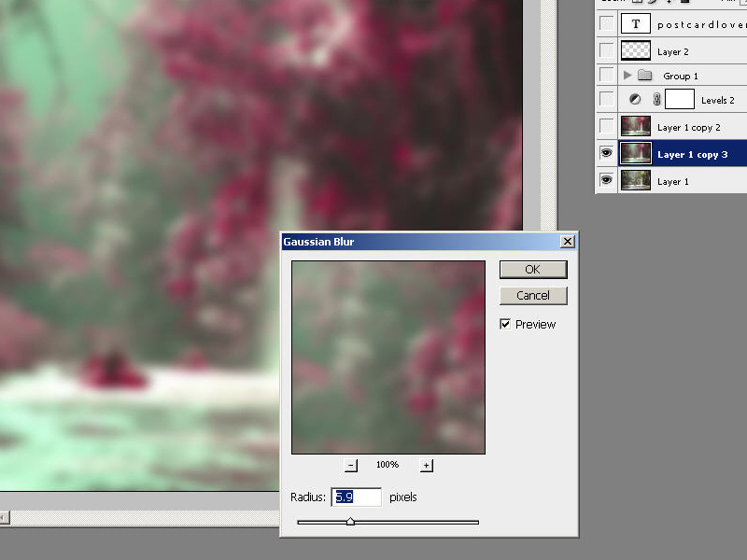Click the Radius slider handle
The width and height of the screenshot is (747, 560).
[x=350, y=522]
